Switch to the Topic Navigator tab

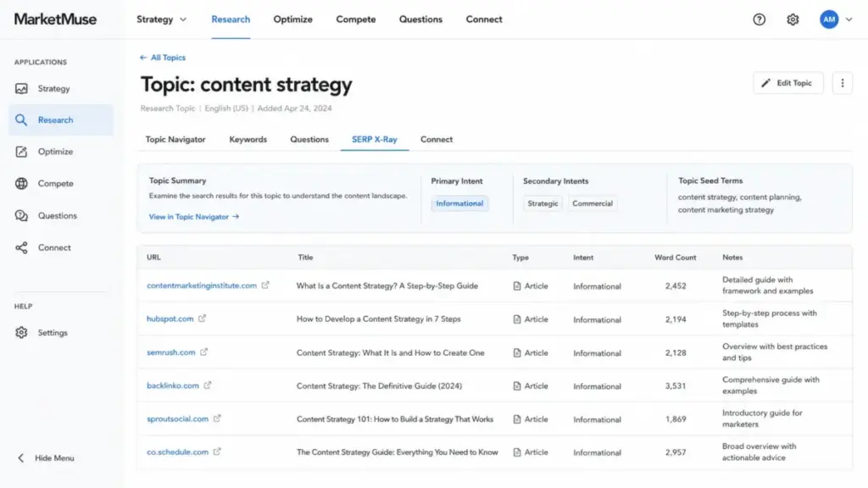pos(175,140)
